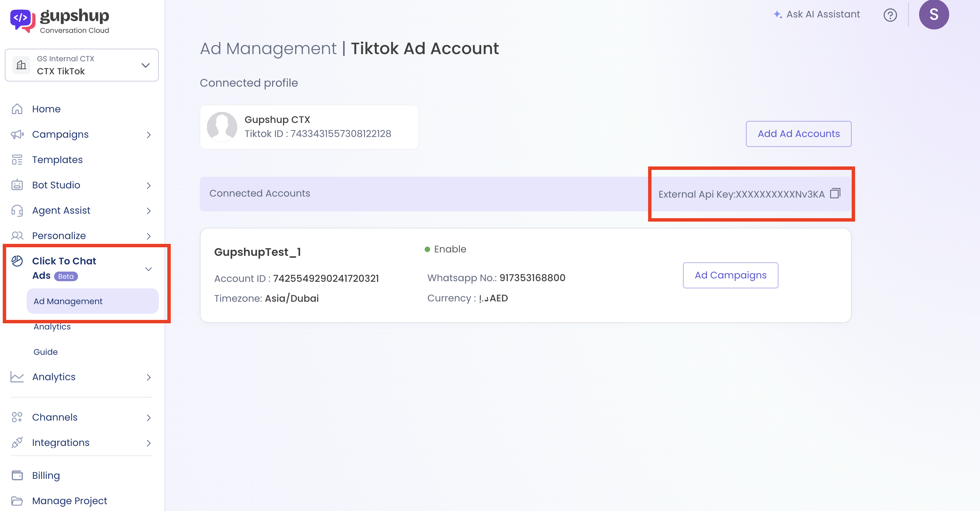
Task: Click the Templates sidebar icon
Action: click(17, 160)
